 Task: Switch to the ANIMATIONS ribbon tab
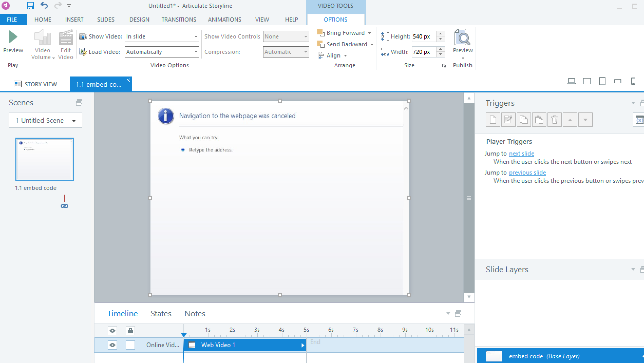pyautogui.click(x=224, y=19)
